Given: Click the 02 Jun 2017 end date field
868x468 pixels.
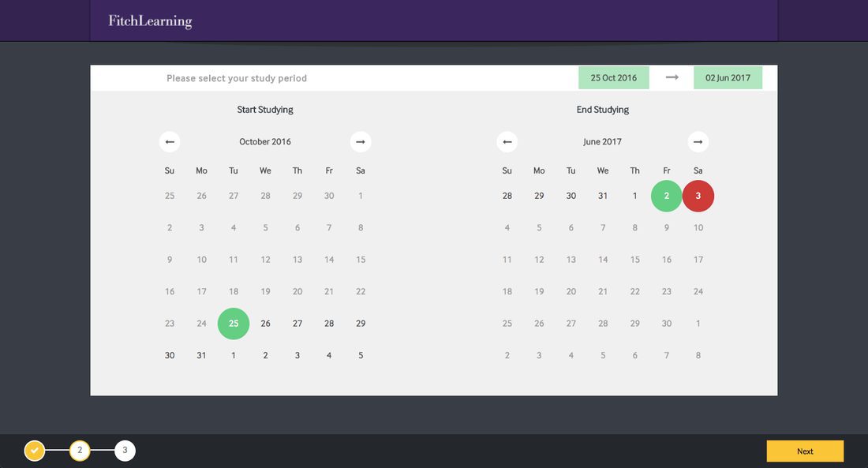Looking at the screenshot, I should (x=728, y=78).
